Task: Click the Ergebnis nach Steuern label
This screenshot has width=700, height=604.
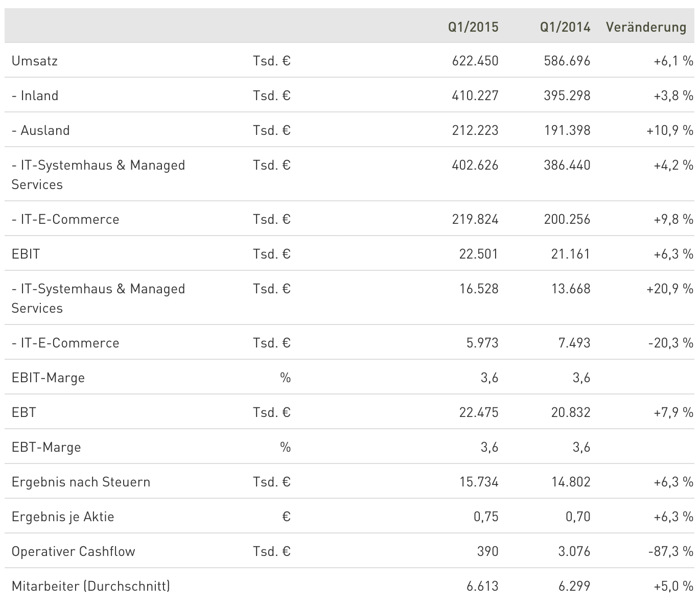Action: pyautogui.click(x=81, y=482)
